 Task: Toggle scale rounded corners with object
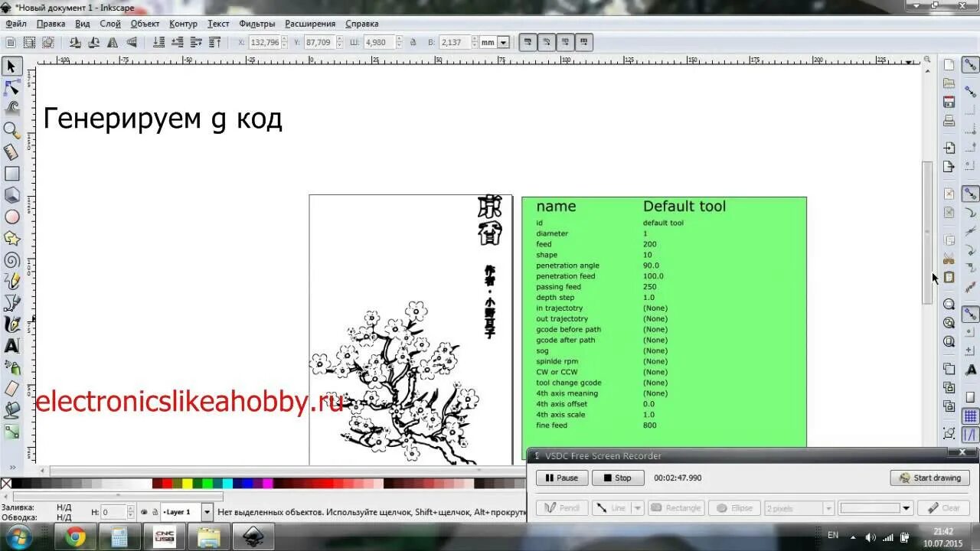click(x=547, y=43)
